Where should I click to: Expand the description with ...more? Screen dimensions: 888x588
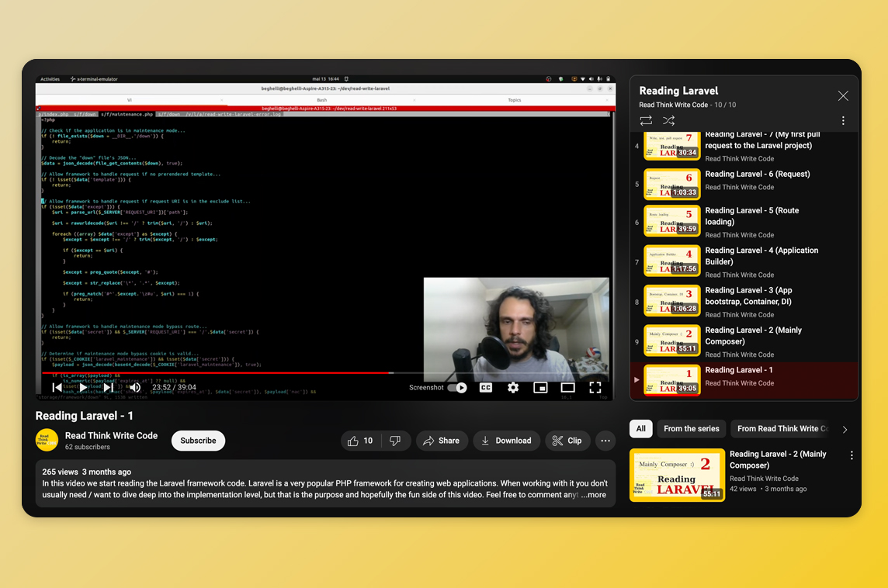click(594, 495)
